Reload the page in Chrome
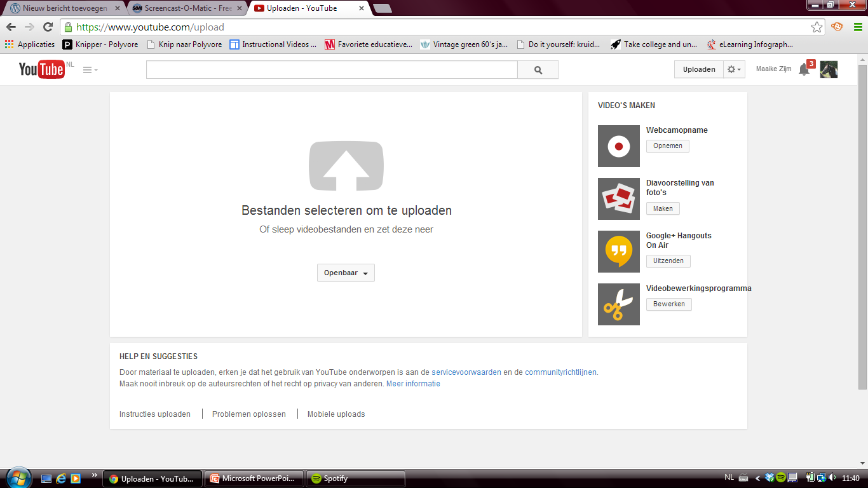This screenshot has height=488, width=868. pyautogui.click(x=48, y=27)
